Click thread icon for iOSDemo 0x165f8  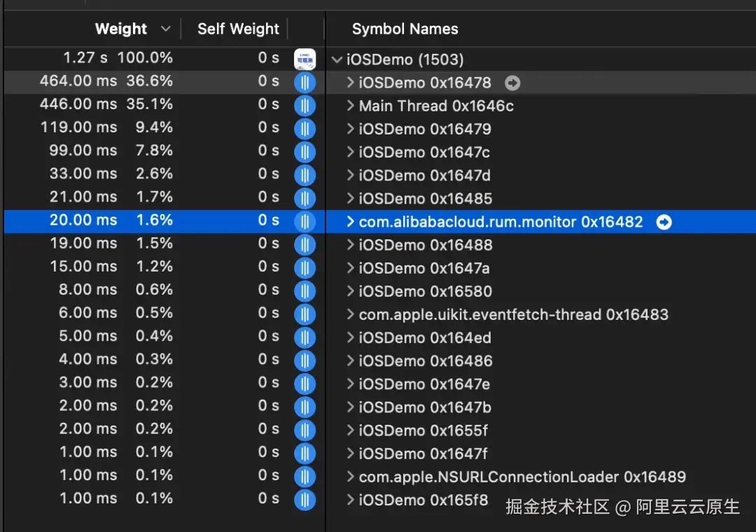[x=304, y=500]
